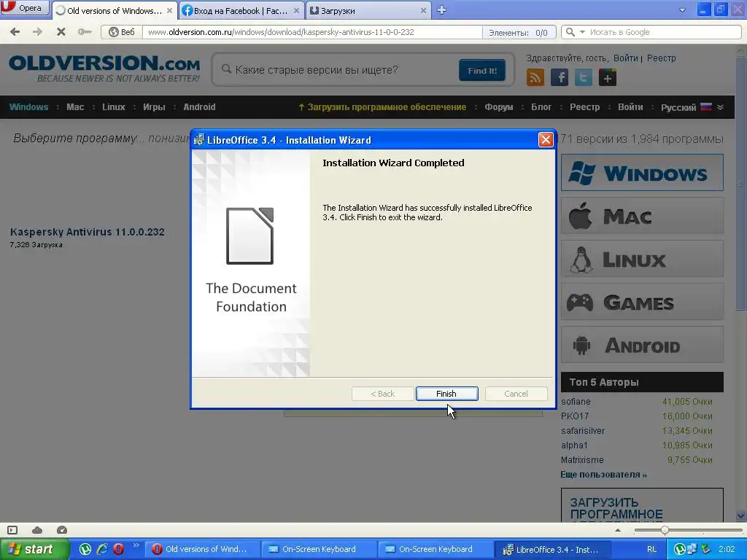The height and width of the screenshot is (560, 747).
Task: Close the Загрузки tab
Action: click(423, 10)
